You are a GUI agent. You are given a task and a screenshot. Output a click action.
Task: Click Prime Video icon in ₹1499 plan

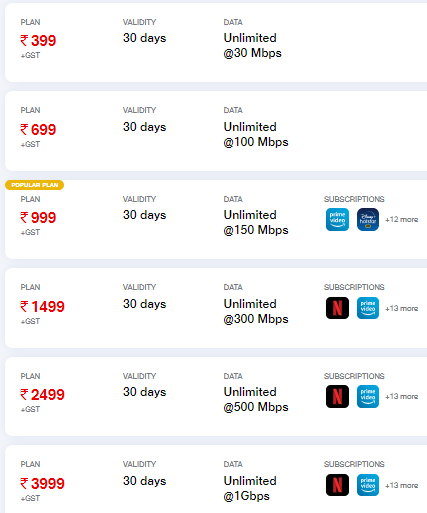pyautogui.click(x=368, y=308)
